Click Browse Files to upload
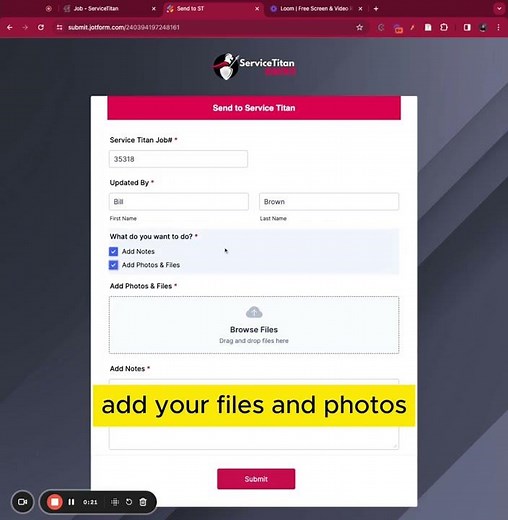 pos(254,330)
